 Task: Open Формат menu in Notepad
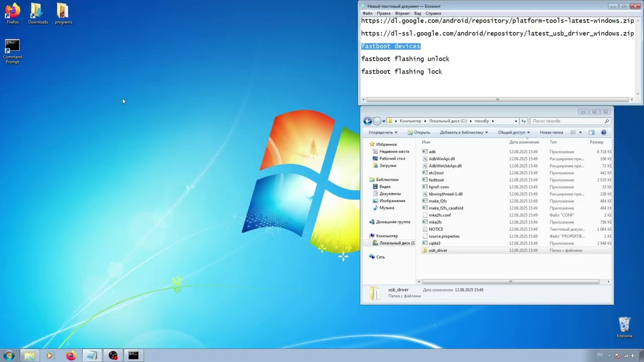tap(402, 14)
